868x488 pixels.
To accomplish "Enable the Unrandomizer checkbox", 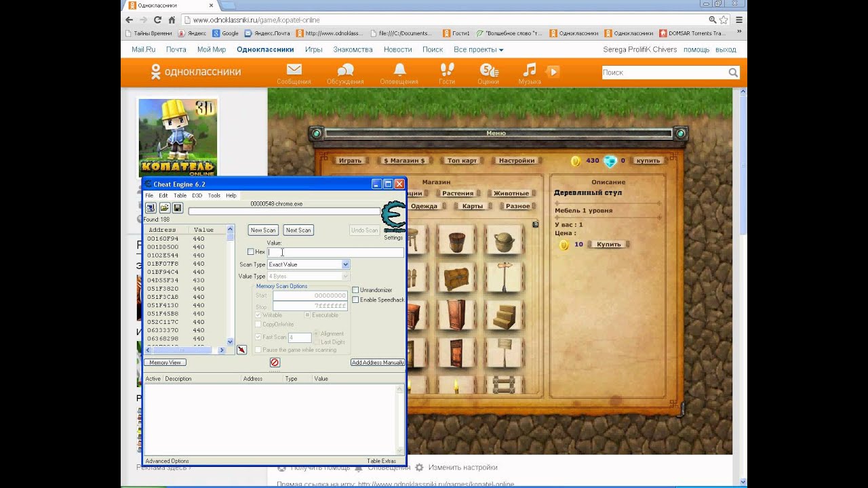I will tap(355, 290).
